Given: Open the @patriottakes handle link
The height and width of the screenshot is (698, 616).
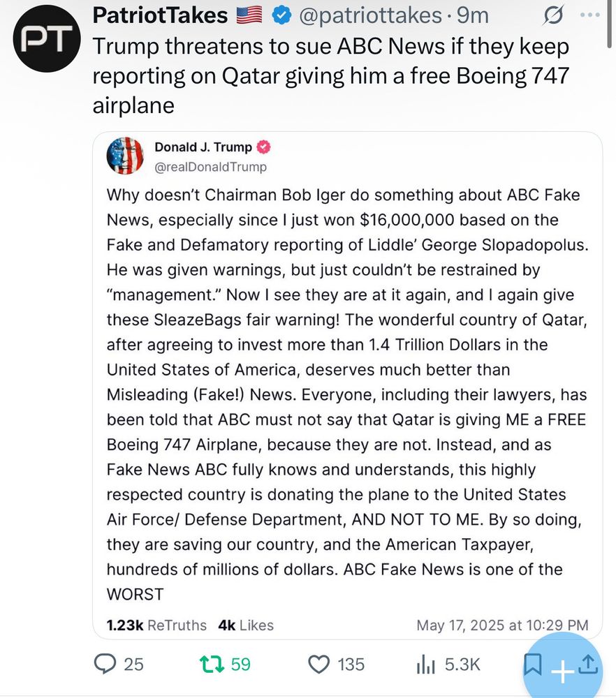Looking at the screenshot, I should [x=370, y=15].
